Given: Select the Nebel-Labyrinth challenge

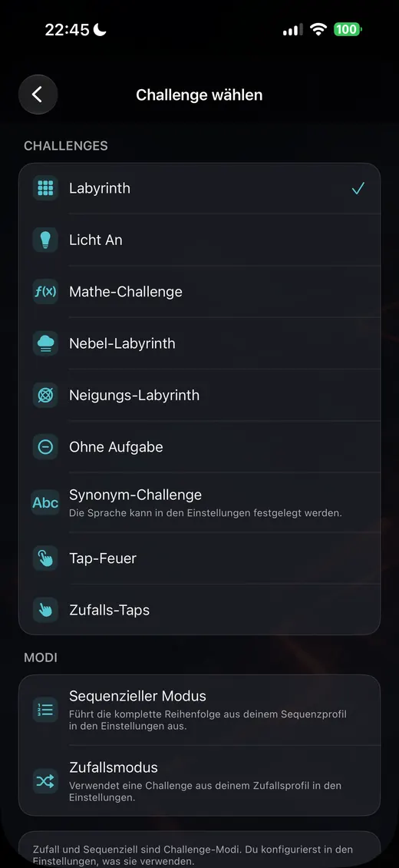Looking at the screenshot, I should tap(199, 343).
